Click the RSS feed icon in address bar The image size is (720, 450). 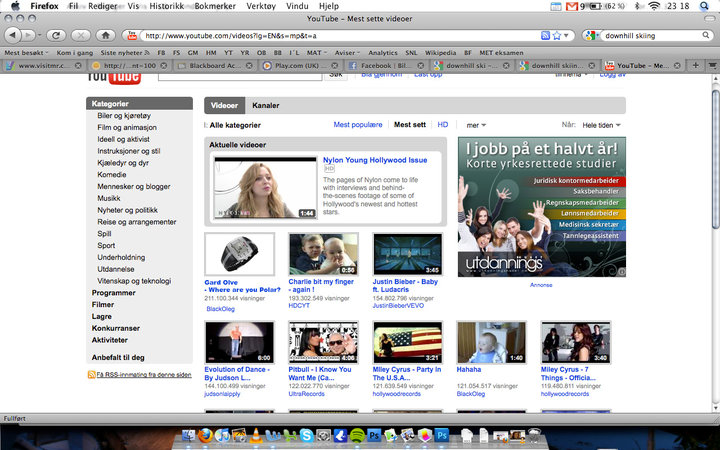(x=545, y=35)
